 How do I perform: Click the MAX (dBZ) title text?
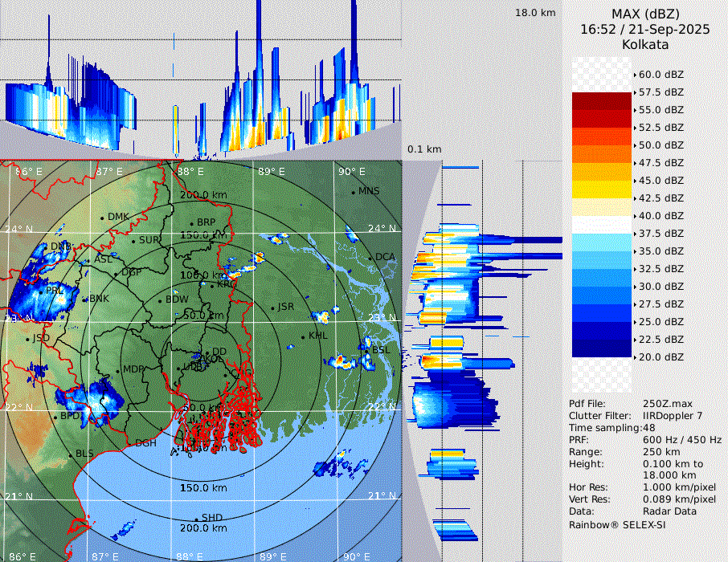(x=645, y=14)
